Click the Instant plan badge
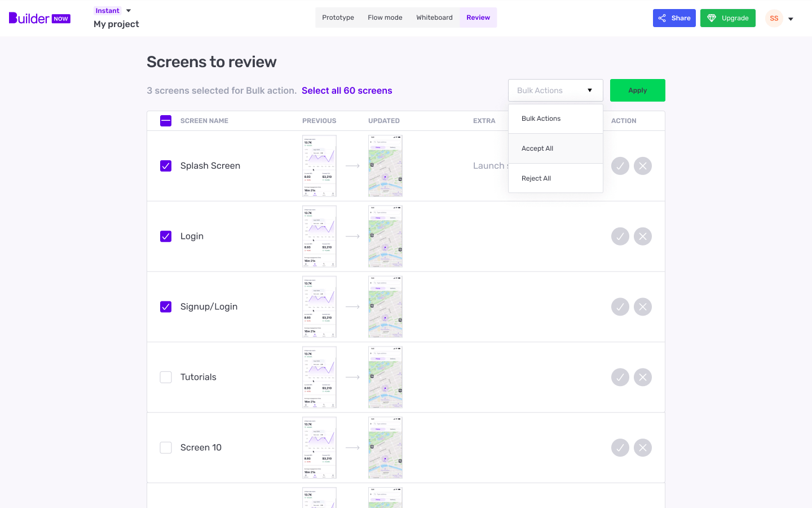 pos(107,11)
